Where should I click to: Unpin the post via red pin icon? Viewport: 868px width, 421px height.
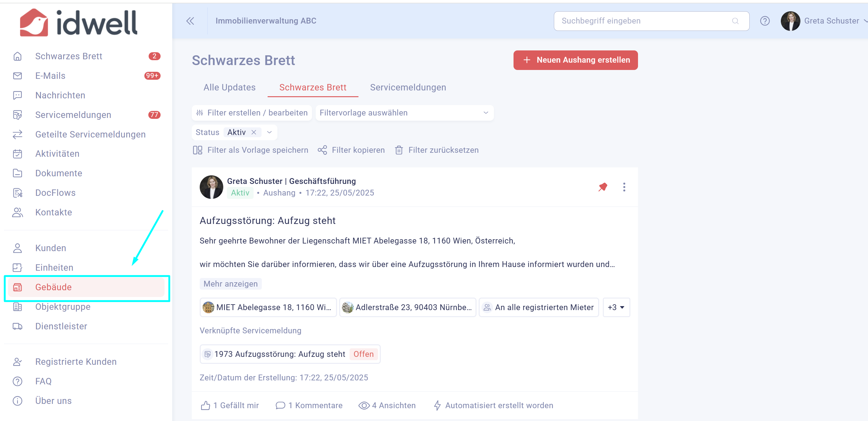tap(603, 187)
